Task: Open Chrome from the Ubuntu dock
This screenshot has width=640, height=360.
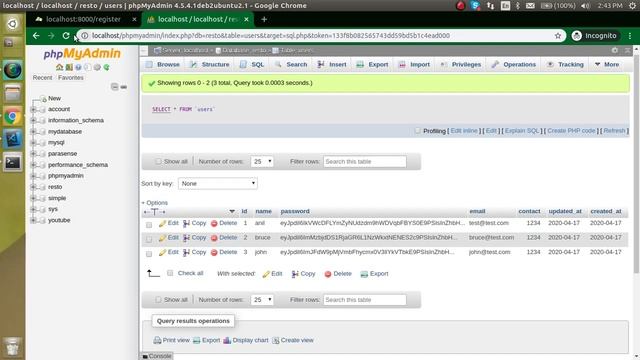Action: (x=13, y=117)
